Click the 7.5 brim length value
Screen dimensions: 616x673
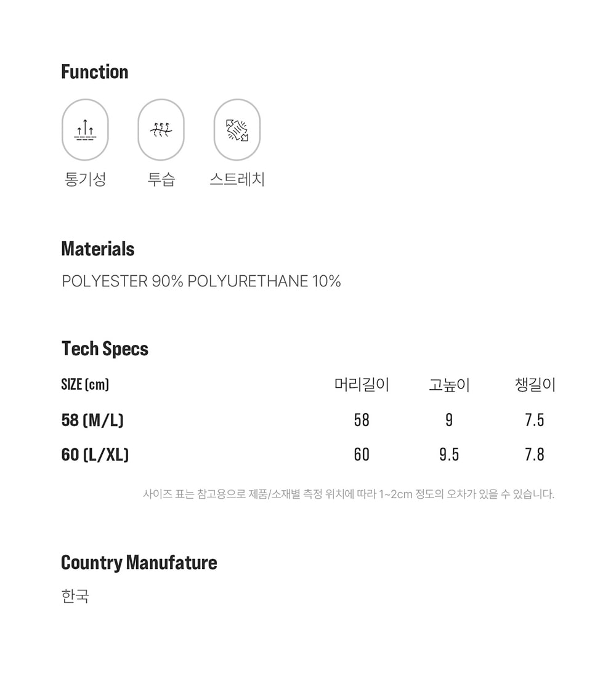click(x=535, y=421)
